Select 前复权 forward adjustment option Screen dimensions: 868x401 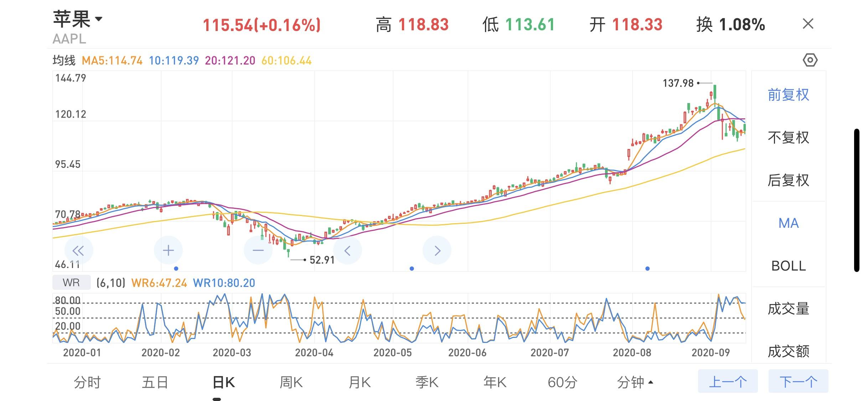click(788, 95)
